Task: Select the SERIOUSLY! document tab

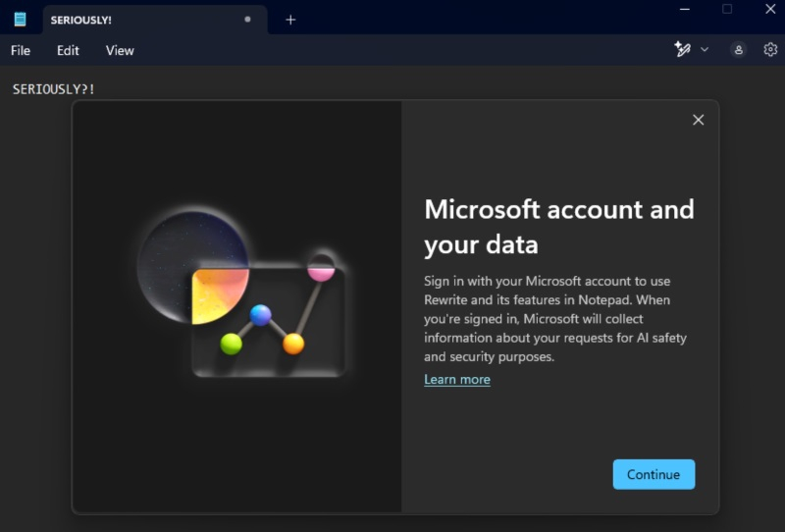Action: pos(137,20)
